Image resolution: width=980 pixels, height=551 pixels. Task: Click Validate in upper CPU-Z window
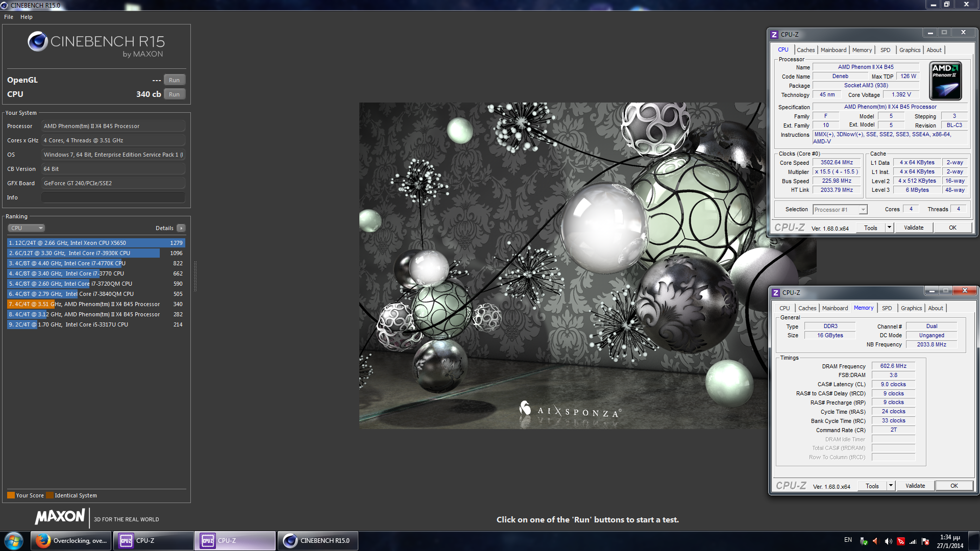tap(914, 228)
